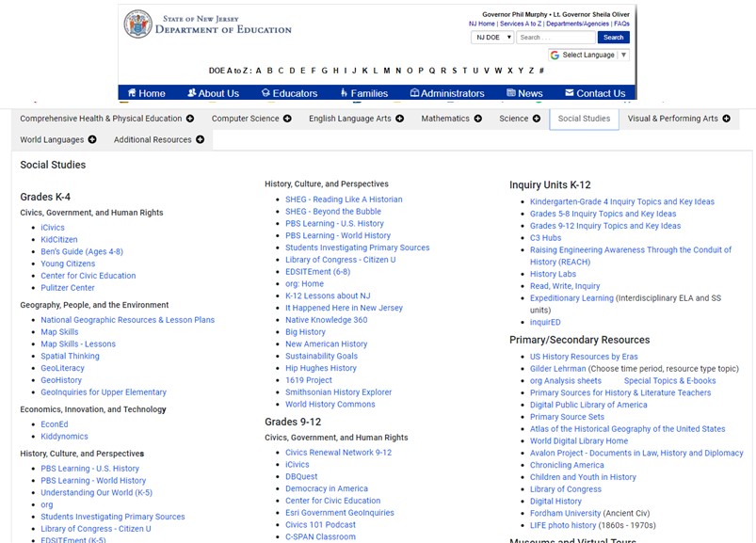Open the EDSITEment (6-8) link

point(317,272)
